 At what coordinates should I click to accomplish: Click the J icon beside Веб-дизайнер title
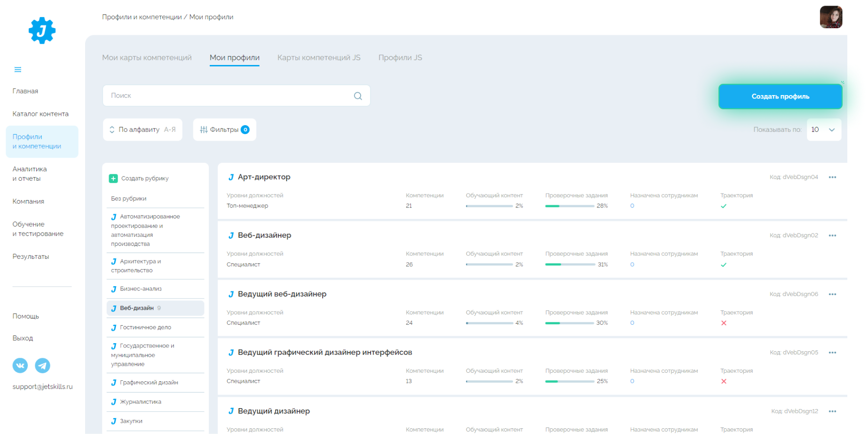tap(231, 236)
